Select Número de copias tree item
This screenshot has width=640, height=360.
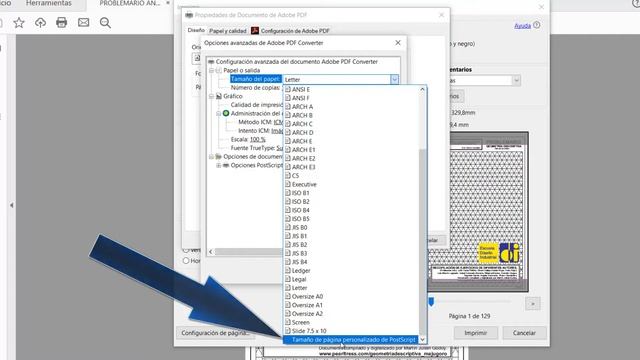coord(256,87)
